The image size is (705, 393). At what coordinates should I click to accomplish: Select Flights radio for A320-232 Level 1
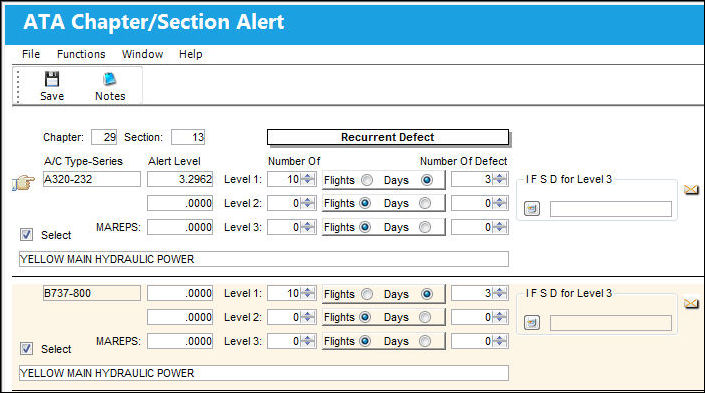click(x=367, y=180)
